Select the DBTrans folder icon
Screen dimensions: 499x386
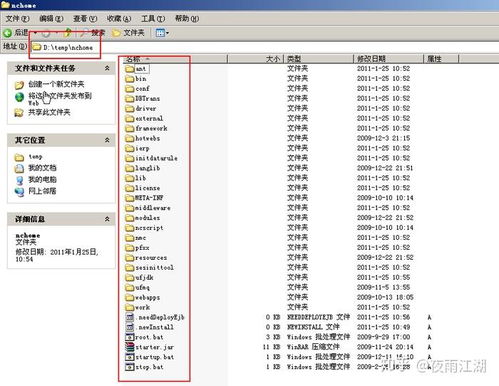click(x=130, y=99)
